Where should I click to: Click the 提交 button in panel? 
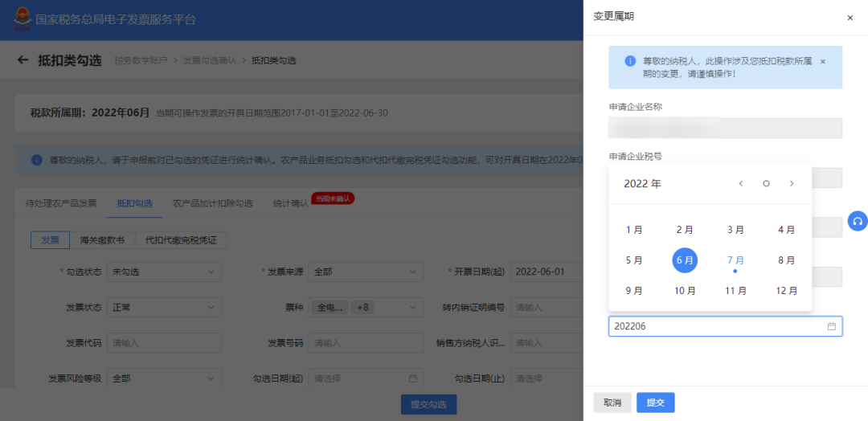pyautogui.click(x=656, y=403)
